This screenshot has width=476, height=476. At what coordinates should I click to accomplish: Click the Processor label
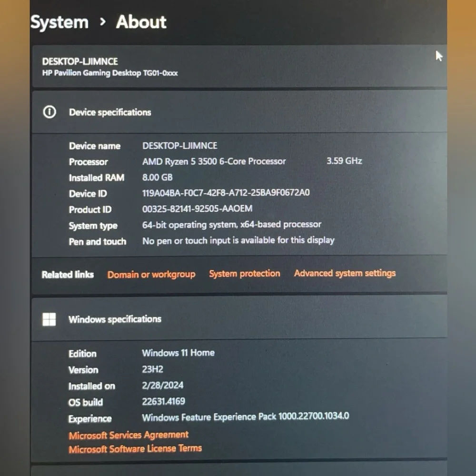pyautogui.click(x=89, y=162)
